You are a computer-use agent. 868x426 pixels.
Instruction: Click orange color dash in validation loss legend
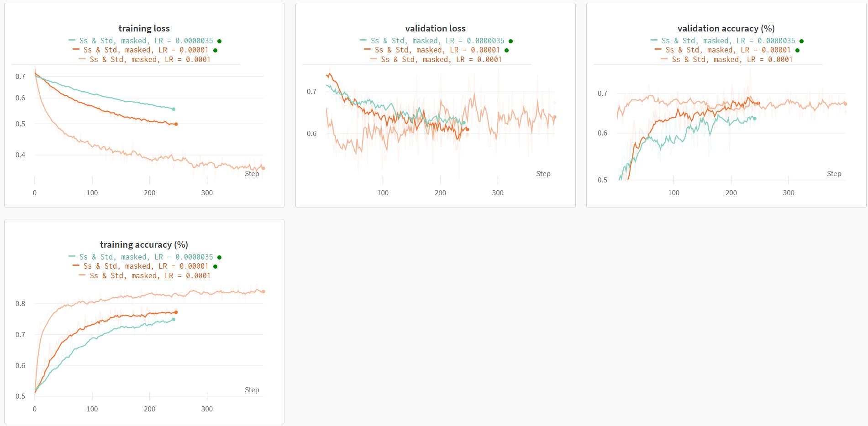(368, 49)
